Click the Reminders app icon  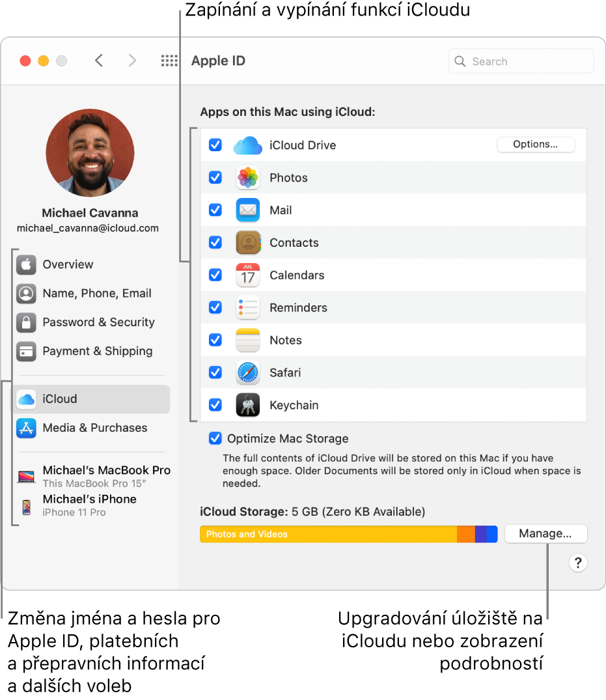pyautogui.click(x=247, y=307)
